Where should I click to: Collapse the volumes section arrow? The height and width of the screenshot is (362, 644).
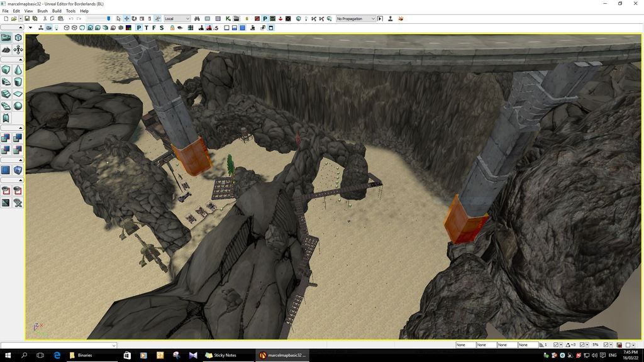21,160
